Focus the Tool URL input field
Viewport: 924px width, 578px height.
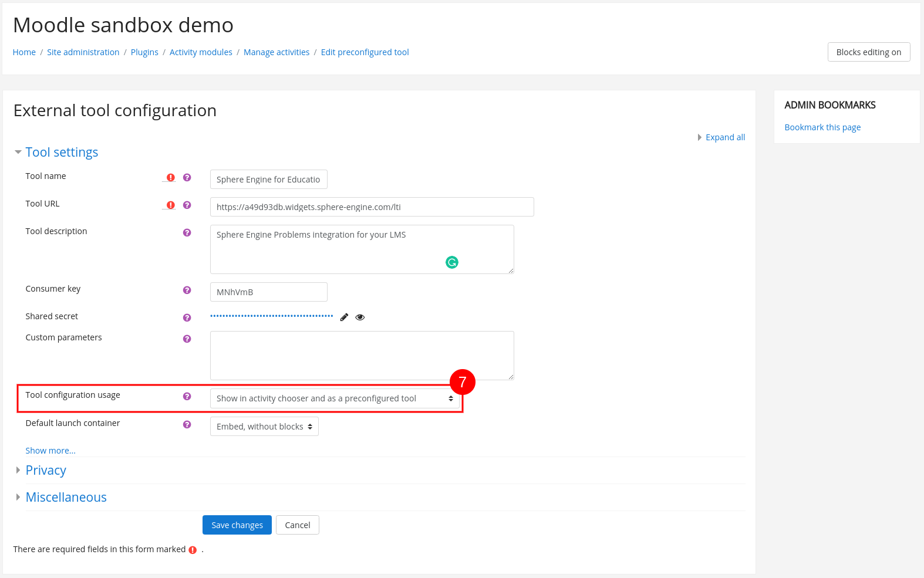pyautogui.click(x=372, y=207)
